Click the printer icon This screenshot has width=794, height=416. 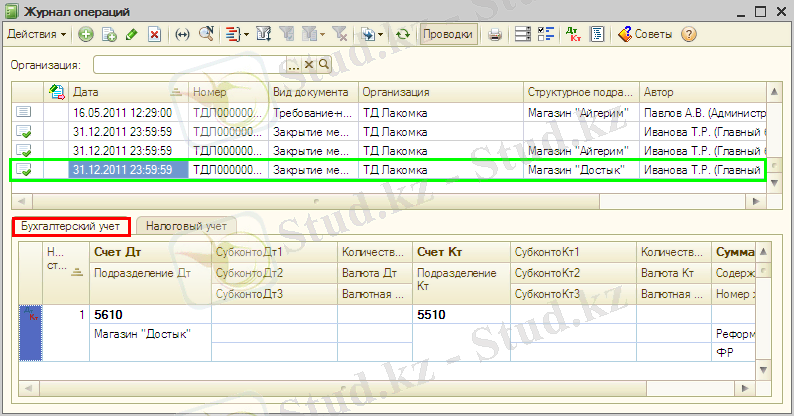[x=495, y=34]
